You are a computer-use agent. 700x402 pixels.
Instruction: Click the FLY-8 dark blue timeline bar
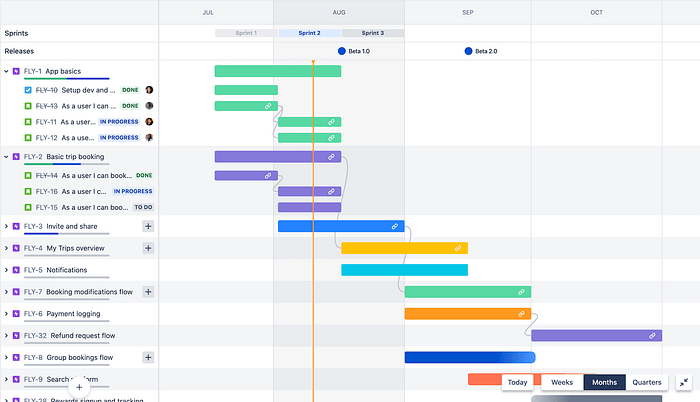[470, 358]
